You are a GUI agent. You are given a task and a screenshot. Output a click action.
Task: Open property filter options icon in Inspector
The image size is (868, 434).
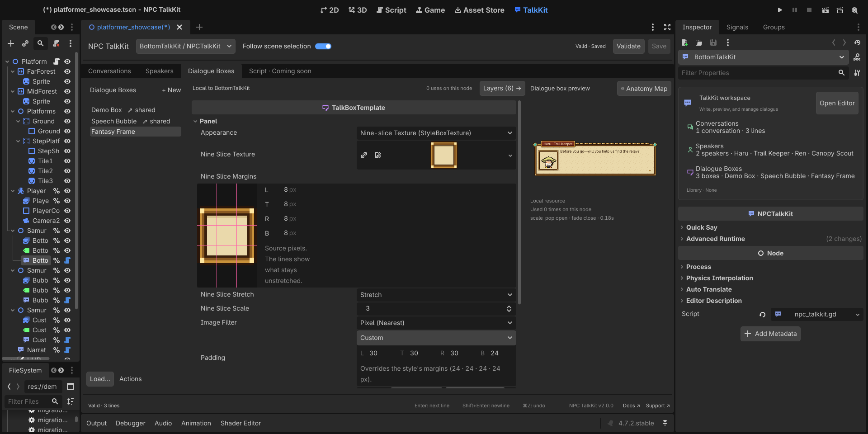pyautogui.click(x=857, y=73)
